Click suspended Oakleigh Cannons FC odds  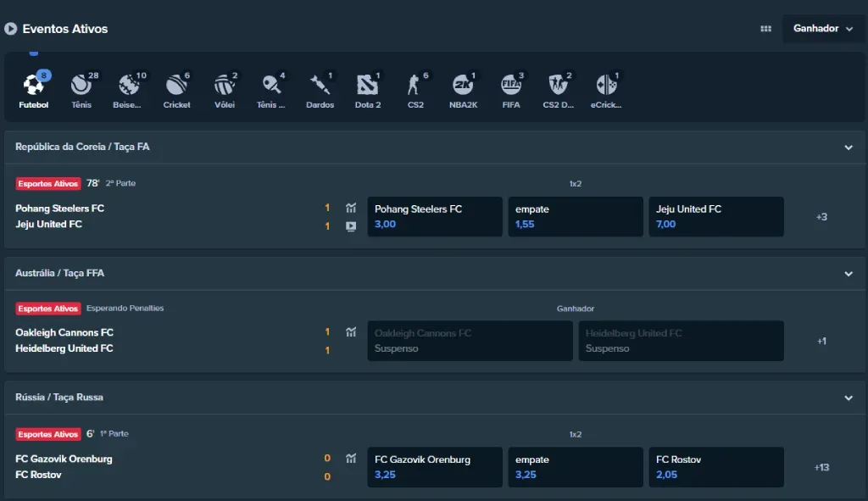coord(470,341)
